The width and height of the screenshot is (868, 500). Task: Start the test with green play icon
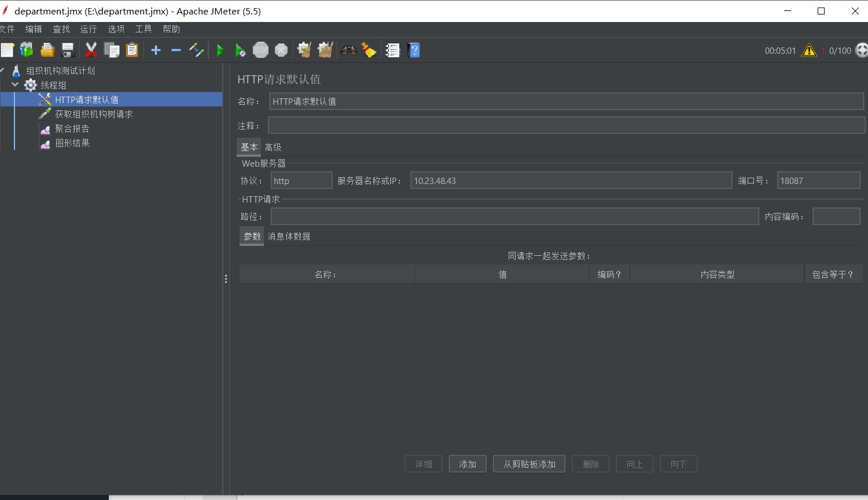point(220,50)
